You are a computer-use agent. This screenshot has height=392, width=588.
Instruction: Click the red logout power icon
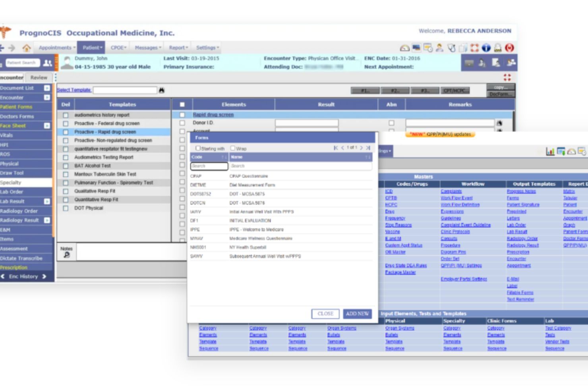(509, 48)
